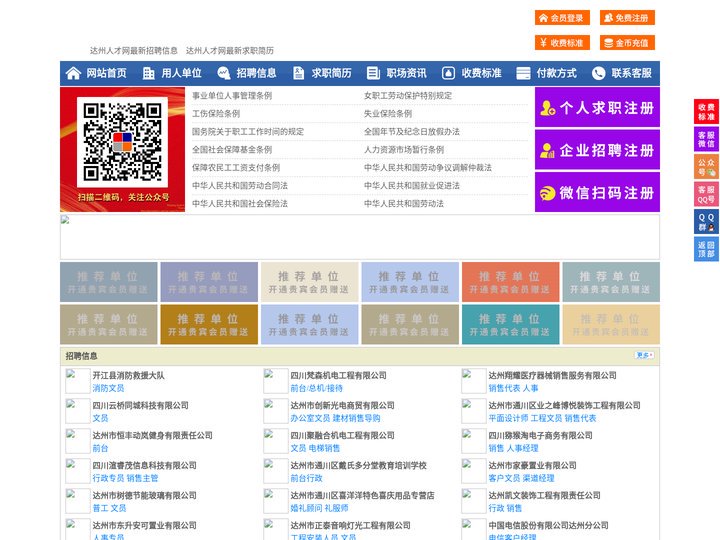The height and width of the screenshot is (540, 720).
Task: Click the brown-gold 推荐单位 tile
Action: (x=209, y=325)
